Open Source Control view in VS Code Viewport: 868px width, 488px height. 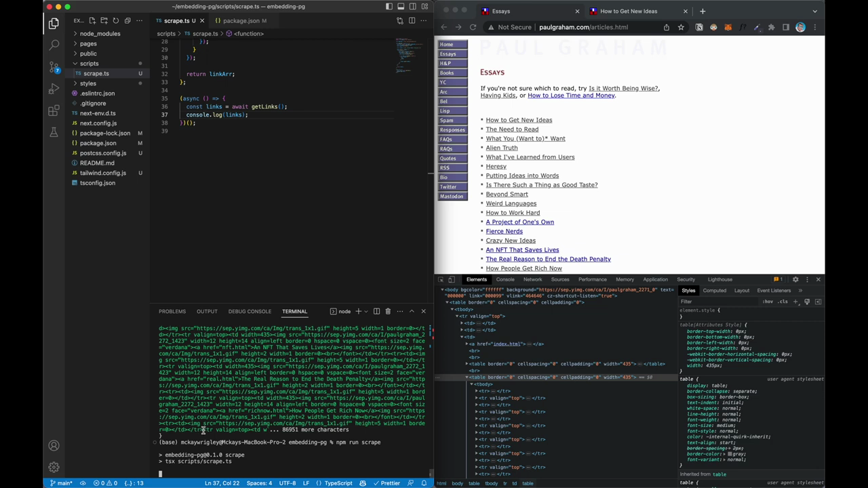pos(54,67)
